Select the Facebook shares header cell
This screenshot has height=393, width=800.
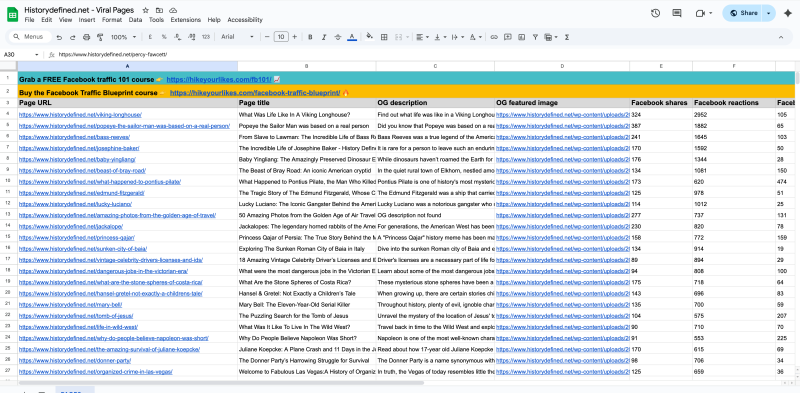[x=661, y=103]
